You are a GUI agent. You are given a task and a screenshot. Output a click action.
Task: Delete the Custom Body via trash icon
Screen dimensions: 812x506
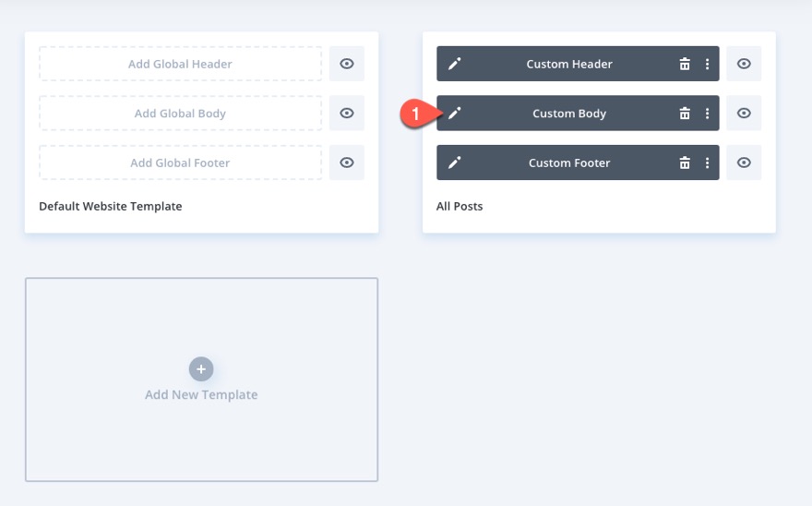point(685,114)
